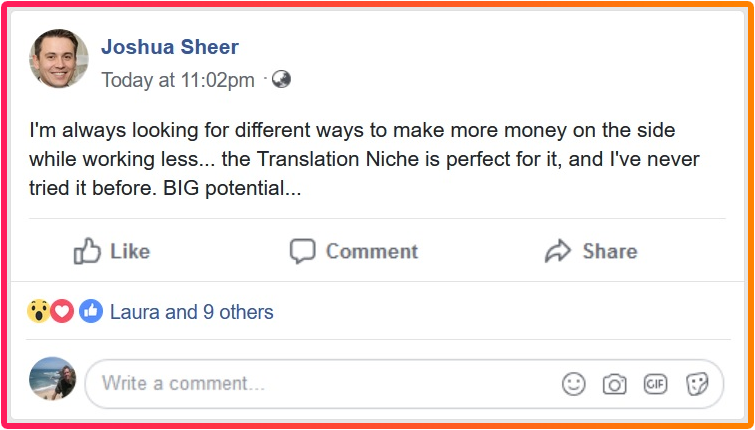
Task: Click the red heart Love reaction
Action: (62, 312)
